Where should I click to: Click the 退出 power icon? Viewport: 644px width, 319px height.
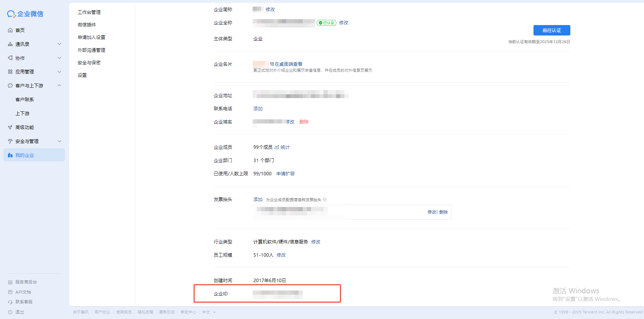(x=10, y=312)
